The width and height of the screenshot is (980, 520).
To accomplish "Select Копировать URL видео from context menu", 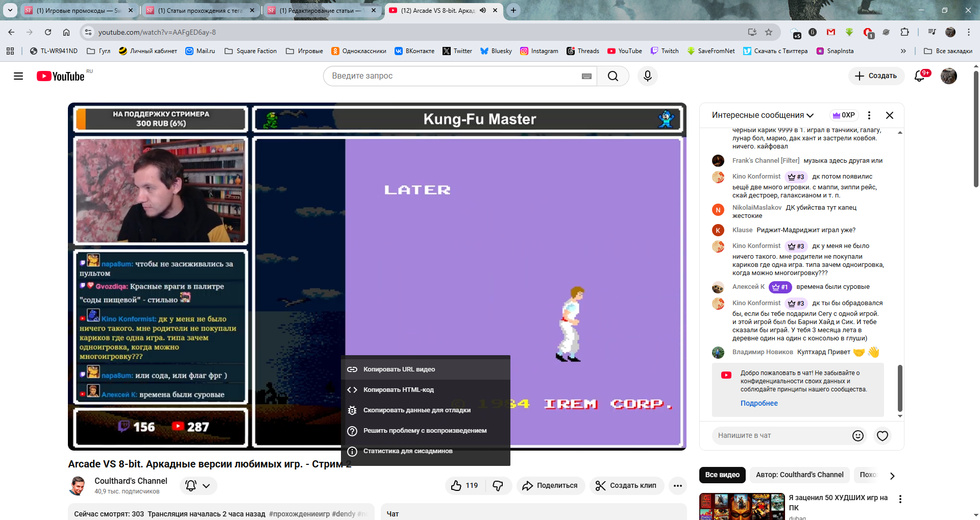I will point(399,369).
